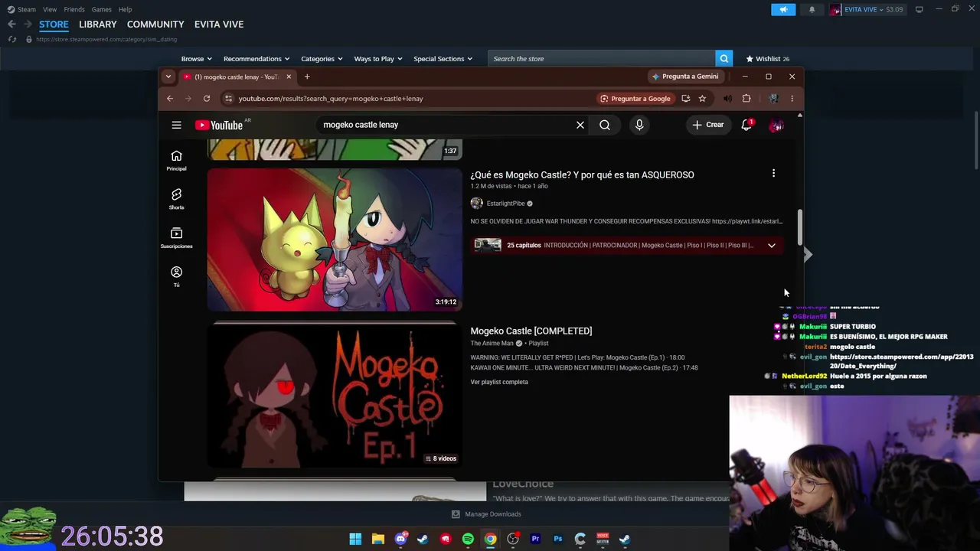Viewport: 980px width, 551px height.
Task: Open OBS Studio from the taskbar
Action: (x=513, y=539)
